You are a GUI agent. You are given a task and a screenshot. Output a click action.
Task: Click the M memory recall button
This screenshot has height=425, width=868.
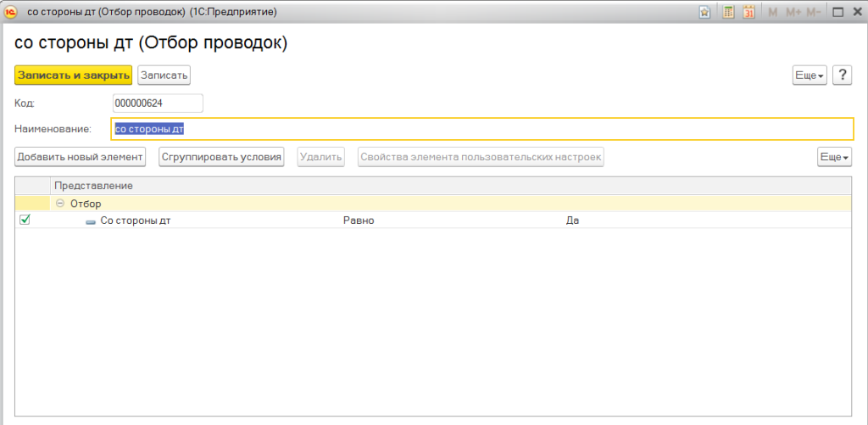click(x=772, y=13)
